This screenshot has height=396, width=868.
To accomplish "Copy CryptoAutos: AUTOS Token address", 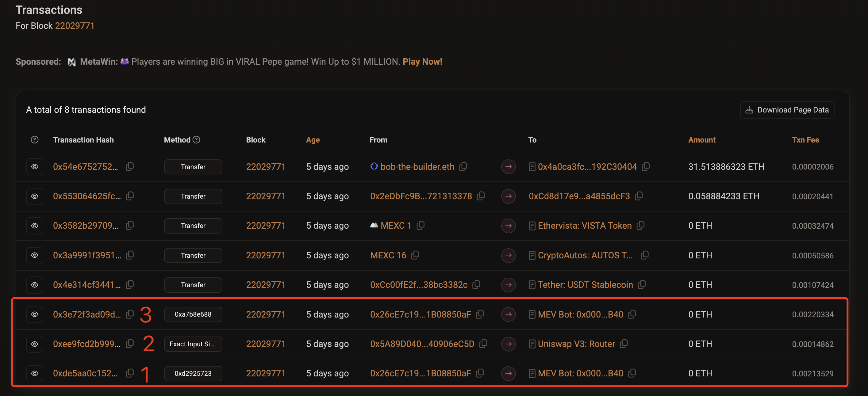I will [645, 255].
